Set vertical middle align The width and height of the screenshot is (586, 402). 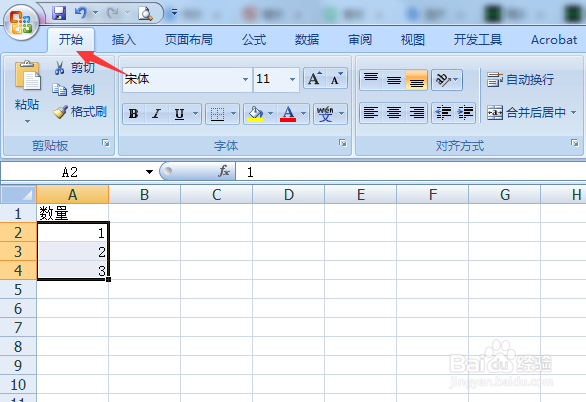(394, 80)
